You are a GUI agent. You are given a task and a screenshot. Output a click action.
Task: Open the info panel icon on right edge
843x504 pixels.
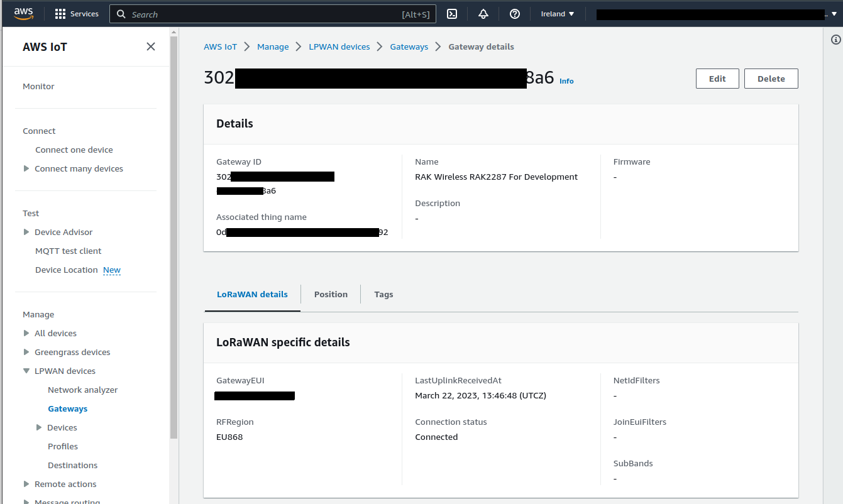[835, 40]
